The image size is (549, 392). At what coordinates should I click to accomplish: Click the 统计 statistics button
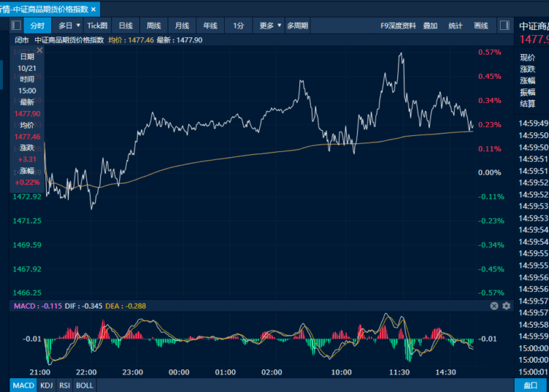tap(455, 26)
